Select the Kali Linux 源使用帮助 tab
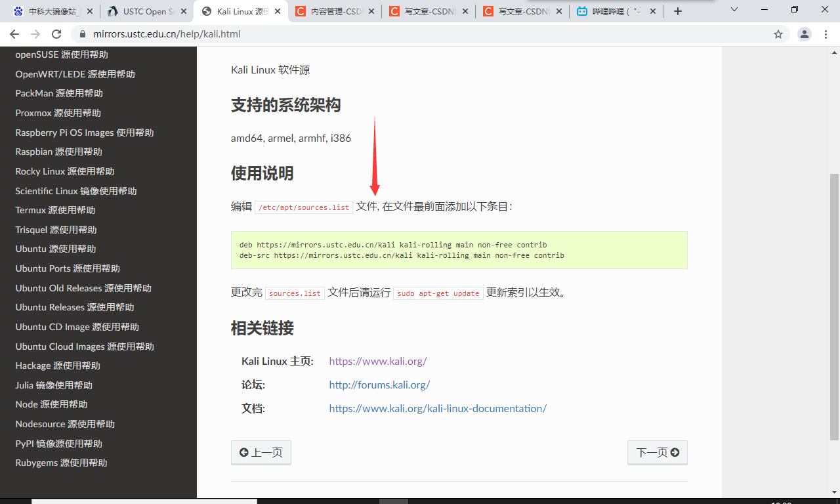Screen dimensions: 840x504 pyautogui.click(x=241, y=11)
